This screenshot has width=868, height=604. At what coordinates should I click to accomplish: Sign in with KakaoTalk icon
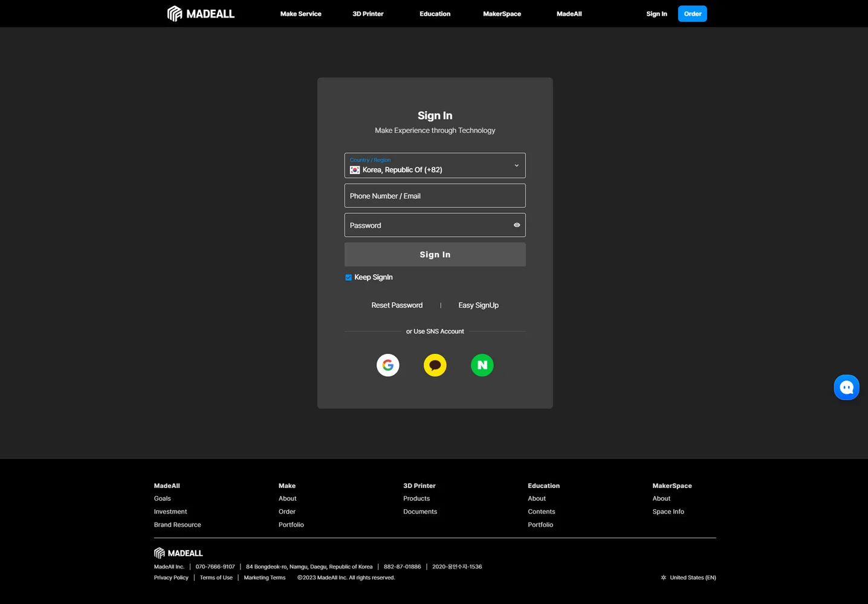pos(435,365)
